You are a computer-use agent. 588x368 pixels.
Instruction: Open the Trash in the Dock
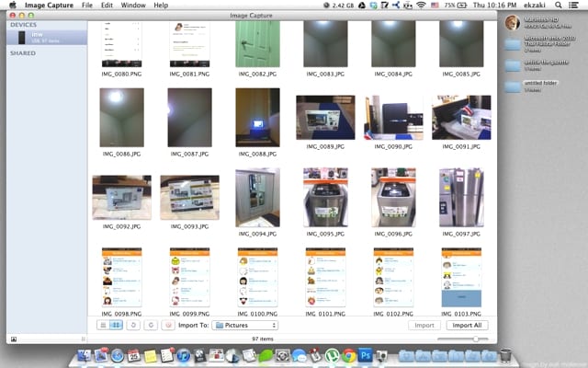pos(505,355)
